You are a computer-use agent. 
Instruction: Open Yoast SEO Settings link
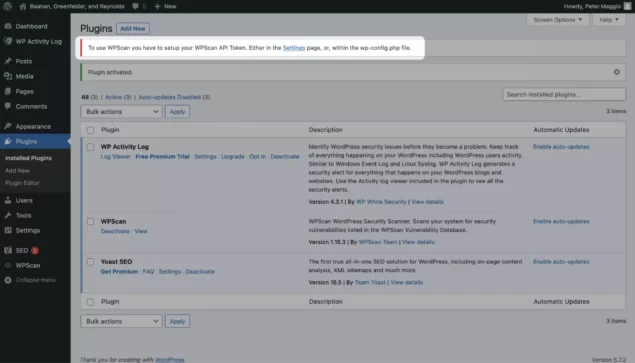point(170,271)
